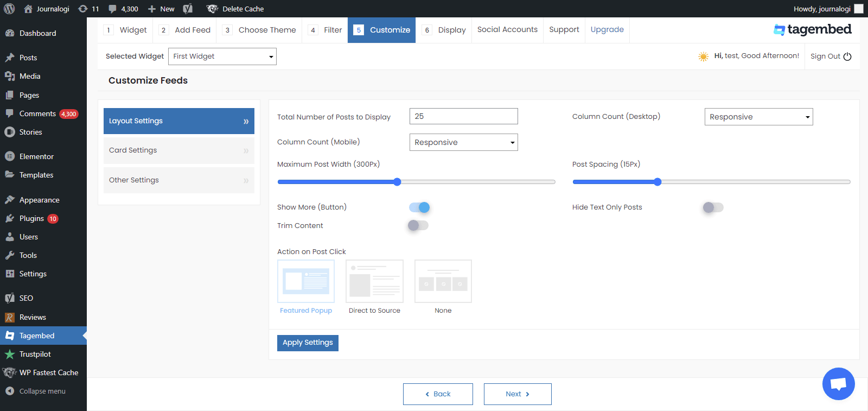Enable the Trim Content switch
This screenshot has width=868, height=411.
pos(418,225)
